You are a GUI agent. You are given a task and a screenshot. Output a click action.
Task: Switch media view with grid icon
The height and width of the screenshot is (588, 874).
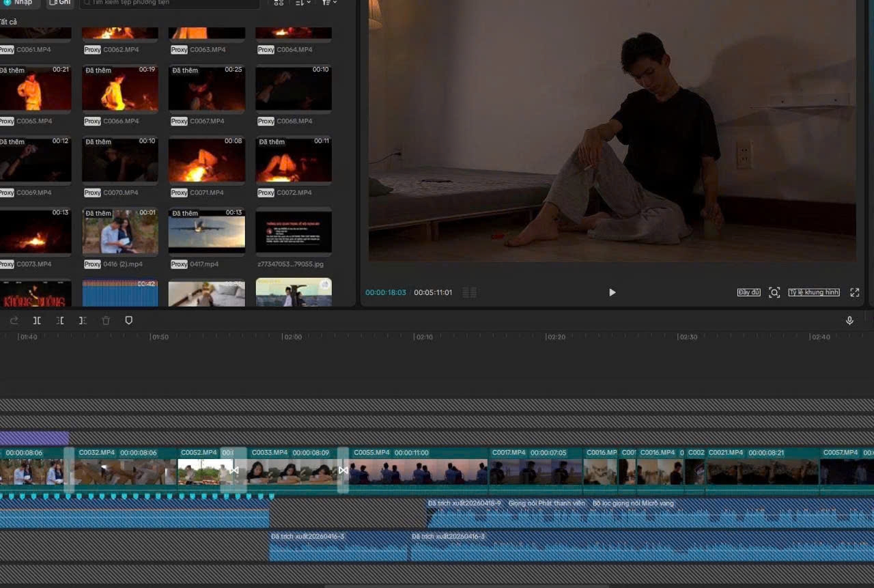[279, 3]
